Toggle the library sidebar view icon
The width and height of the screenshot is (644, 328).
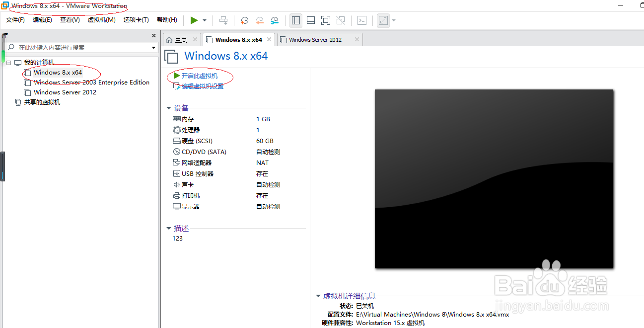(296, 20)
